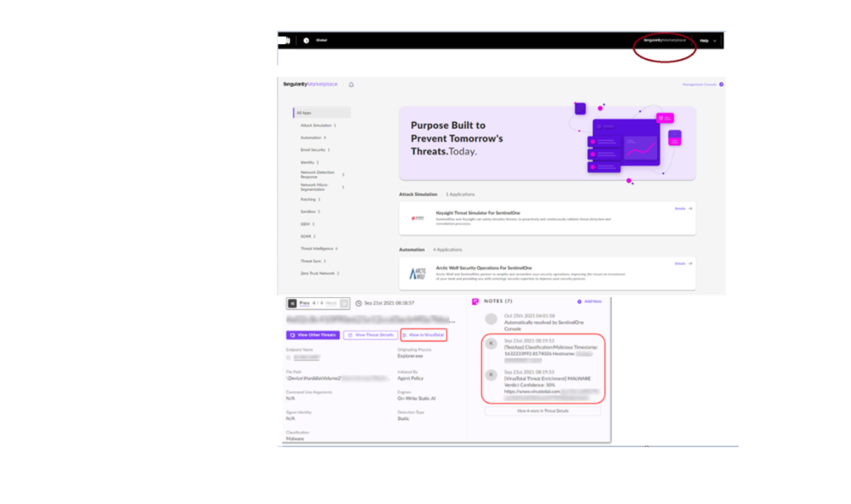
Task: Select the All Apps category
Action: 322,113
